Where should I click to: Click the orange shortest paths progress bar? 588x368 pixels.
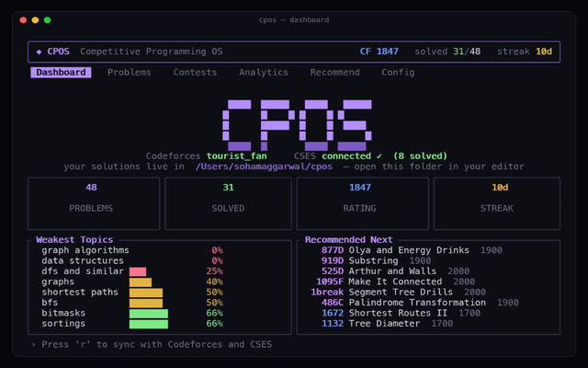(x=146, y=293)
